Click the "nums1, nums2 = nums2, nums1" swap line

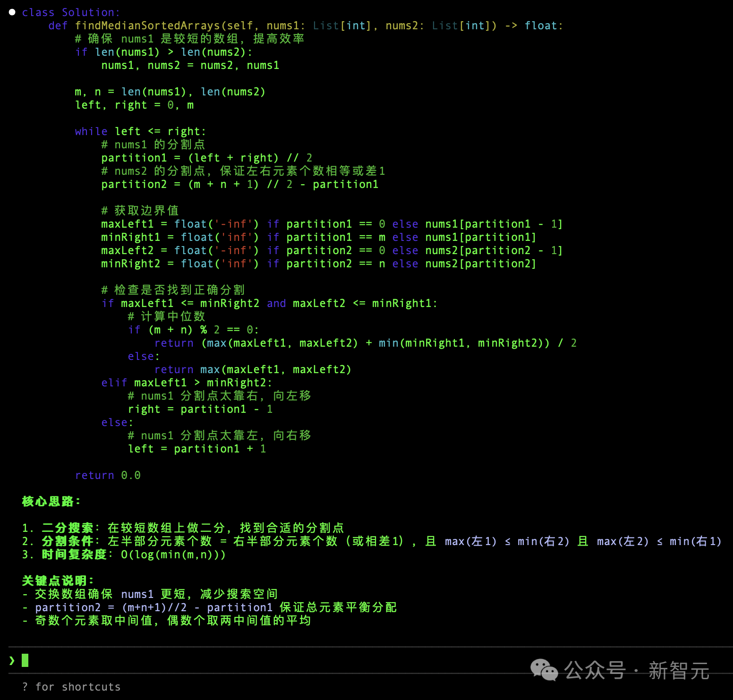(x=190, y=65)
